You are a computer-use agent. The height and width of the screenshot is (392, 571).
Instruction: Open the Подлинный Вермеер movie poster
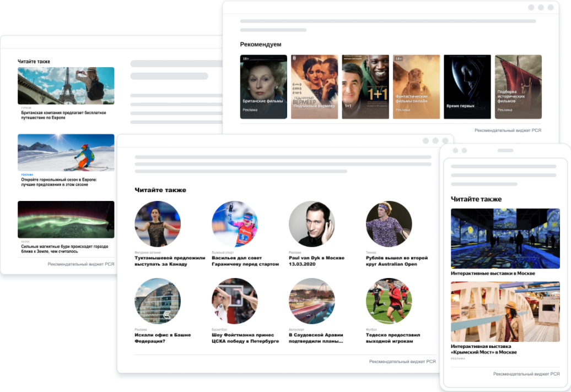click(x=314, y=86)
